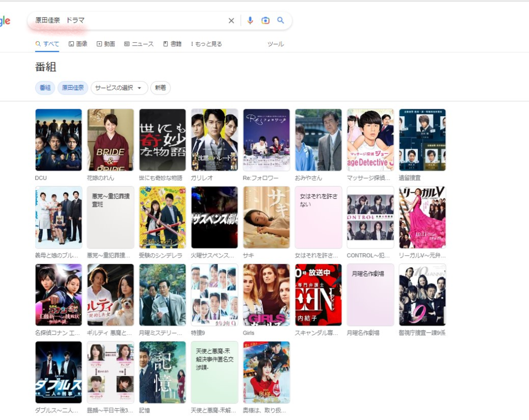The image size is (529, 420).
Task: Open the 世にも奇妙な物語 poster
Action: click(x=163, y=139)
